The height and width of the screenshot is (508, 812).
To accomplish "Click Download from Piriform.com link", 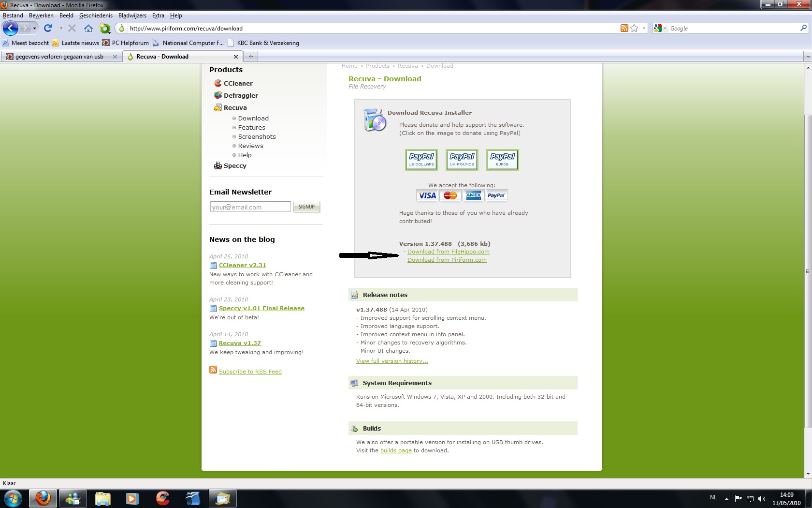I will click(447, 260).
